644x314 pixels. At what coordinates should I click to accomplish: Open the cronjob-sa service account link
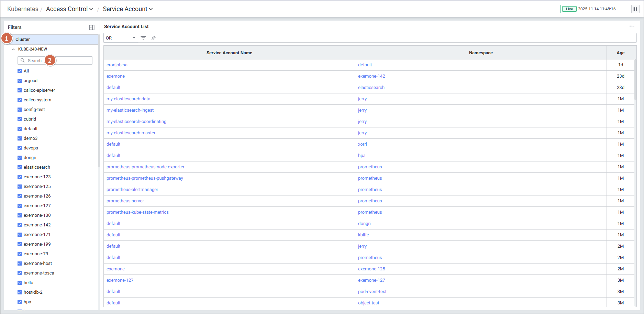click(x=117, y=65)
